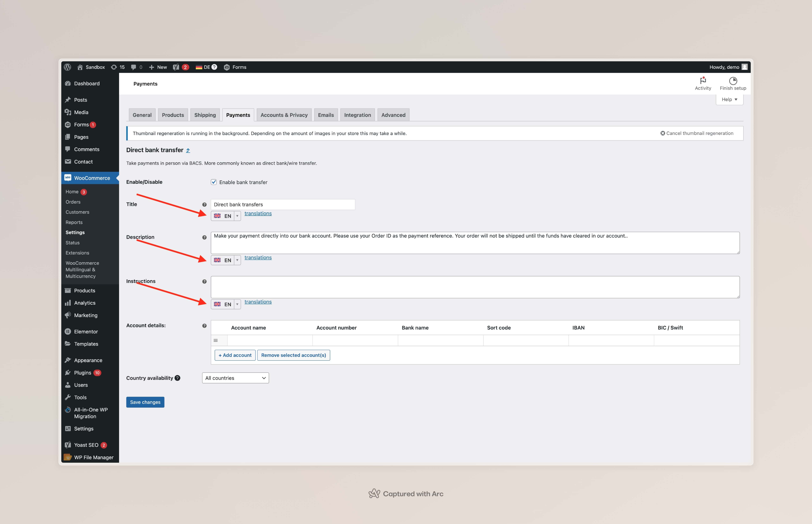The height and width of the screenshot is (524, 812).
Task: Click Remove selected account(s) button
Action: (293, 355)
